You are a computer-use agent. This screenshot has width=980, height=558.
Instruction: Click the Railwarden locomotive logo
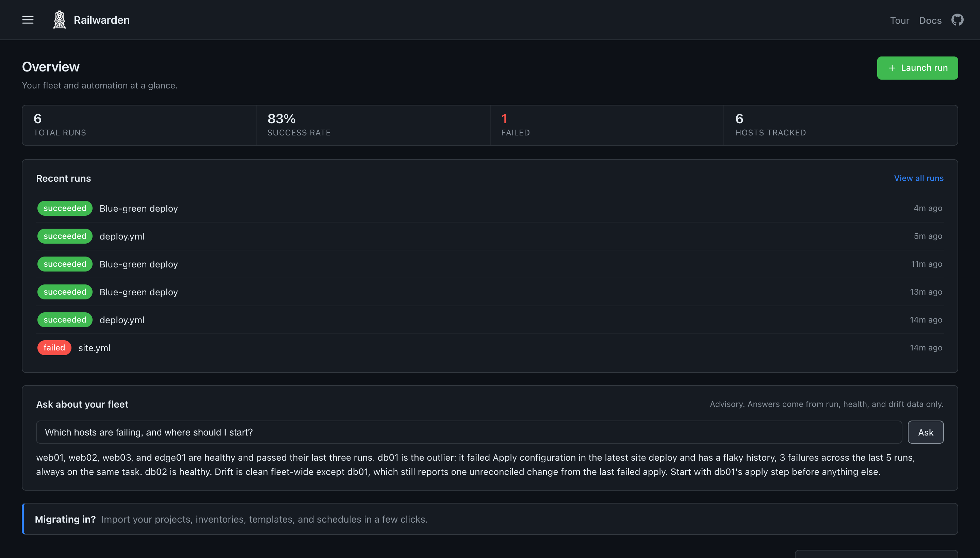pyautogui.click(x=60, y=20)
